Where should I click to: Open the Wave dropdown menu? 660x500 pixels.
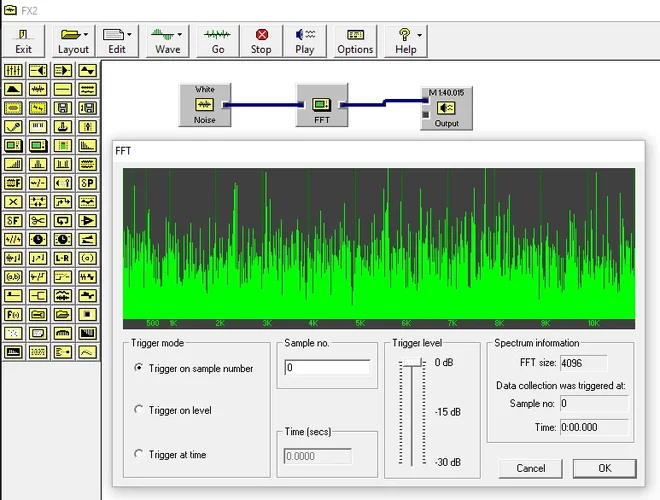tap(168, 40)
